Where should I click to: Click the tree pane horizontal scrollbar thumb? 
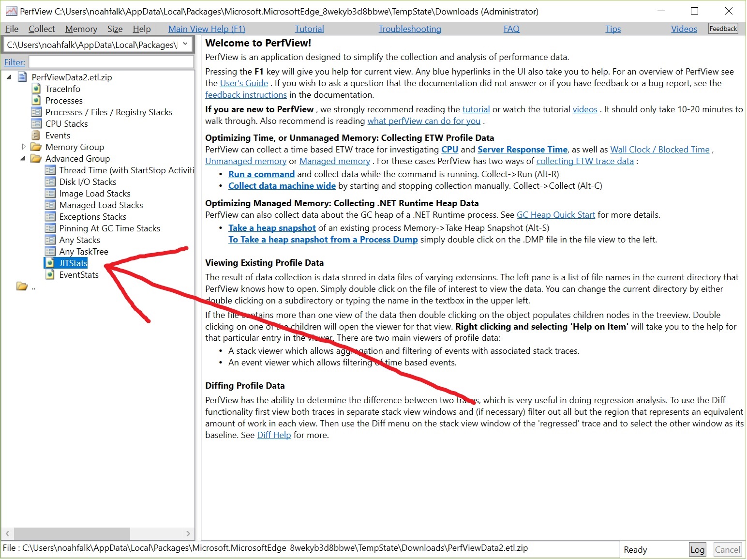point(72,533)
